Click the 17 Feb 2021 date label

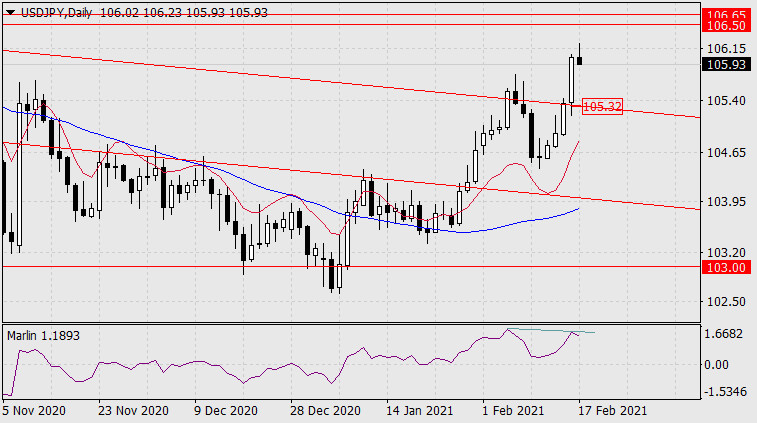[612, 411]
